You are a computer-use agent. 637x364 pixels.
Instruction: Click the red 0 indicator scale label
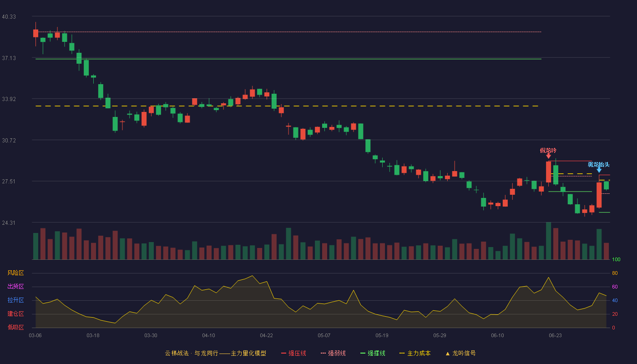point(613,328)
